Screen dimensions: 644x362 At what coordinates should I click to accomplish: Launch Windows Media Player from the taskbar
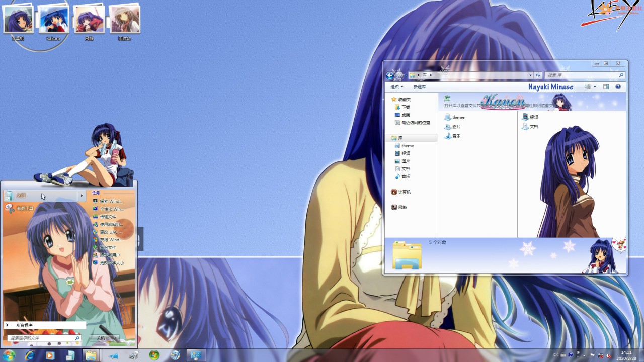point(50,355)
